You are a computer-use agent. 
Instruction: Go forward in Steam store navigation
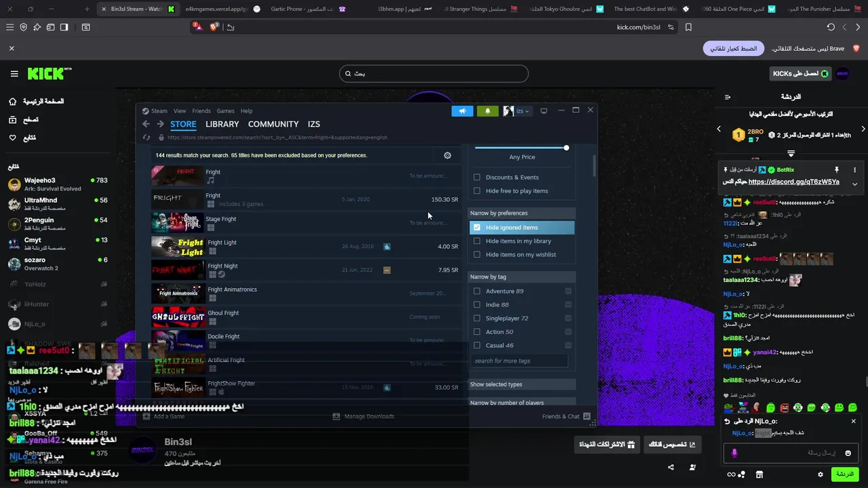[x=160, y=124]
